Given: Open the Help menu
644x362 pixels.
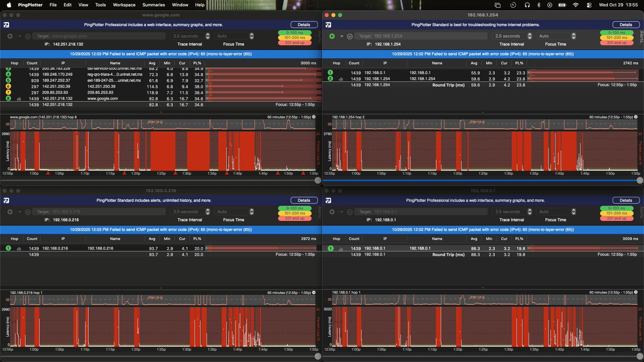Looking at the screenshot, I should point(200,4).
